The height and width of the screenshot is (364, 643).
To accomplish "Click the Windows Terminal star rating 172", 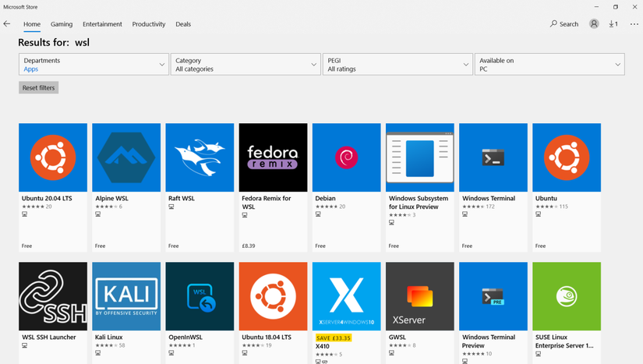I will [x=479, y=207].
